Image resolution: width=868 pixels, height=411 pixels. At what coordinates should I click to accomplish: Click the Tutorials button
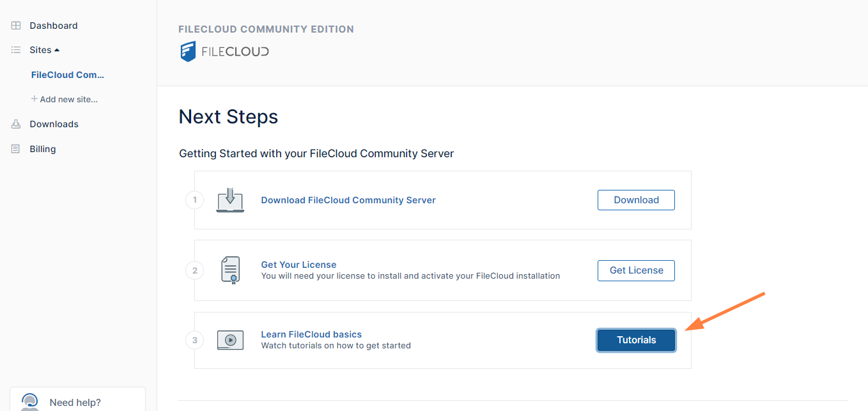pos(635,340)
